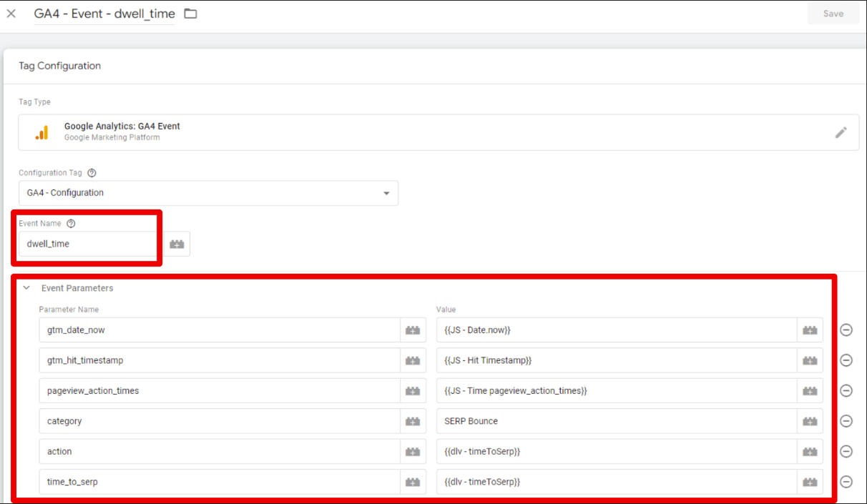867x504 pixels.
Task: Click the {{JS - Hit Timestamp}} value field
Action: click(x=617, y=360)
